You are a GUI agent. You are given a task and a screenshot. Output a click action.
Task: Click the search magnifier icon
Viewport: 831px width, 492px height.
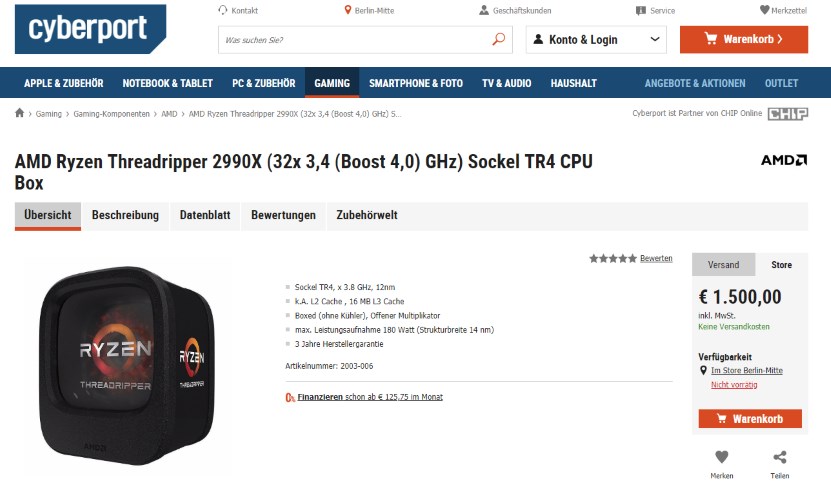pyautogui.click(x=499, y=39)
